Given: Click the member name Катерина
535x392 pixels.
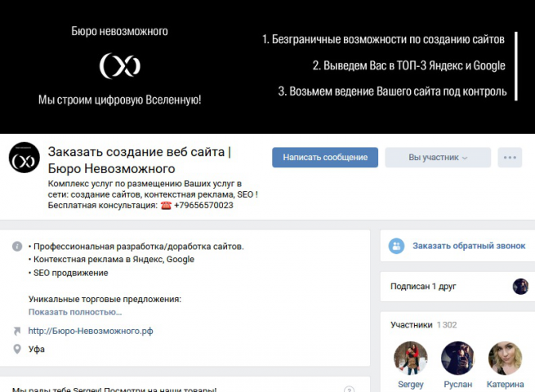Looking at the screenshot, I should [505, 385].
